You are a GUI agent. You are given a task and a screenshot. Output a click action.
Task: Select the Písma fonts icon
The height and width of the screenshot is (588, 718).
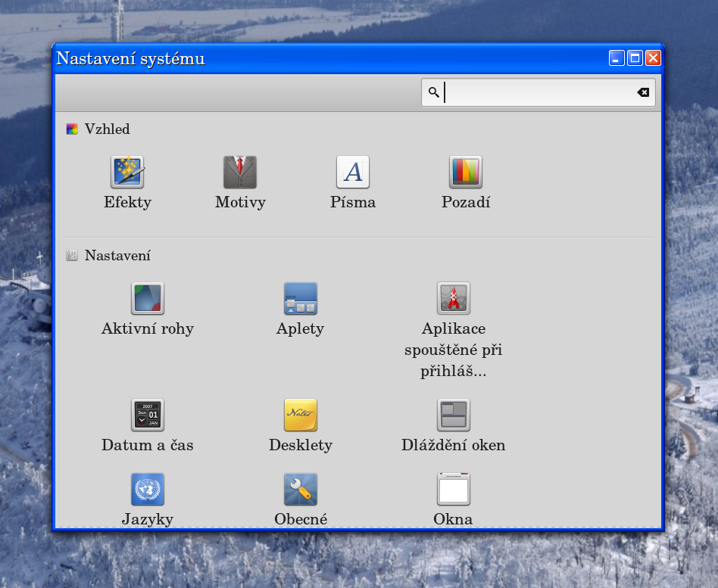coord(353,173)
